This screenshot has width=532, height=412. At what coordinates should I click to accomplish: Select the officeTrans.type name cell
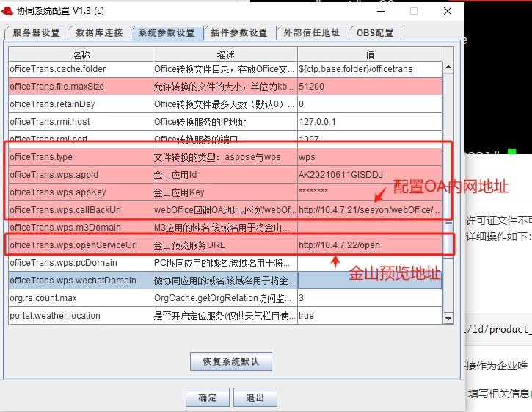81,157
